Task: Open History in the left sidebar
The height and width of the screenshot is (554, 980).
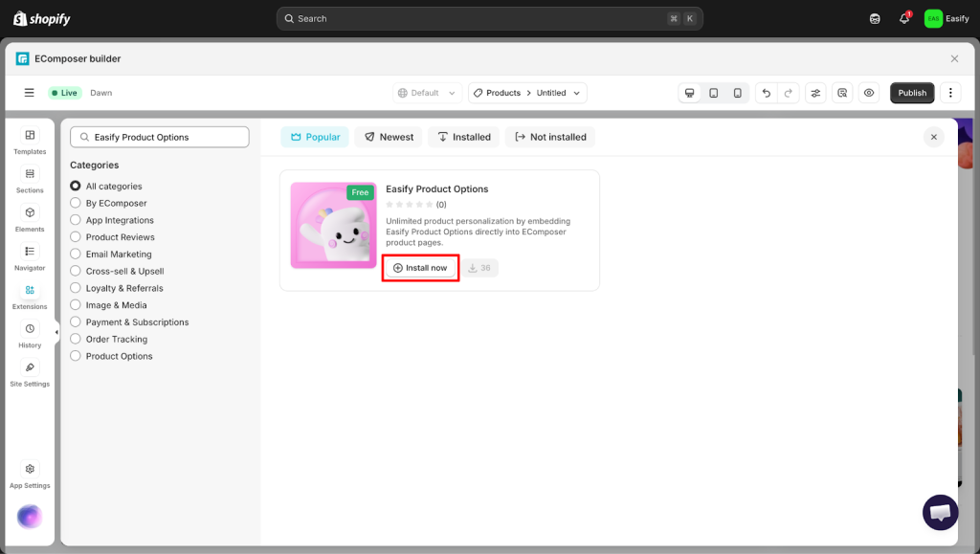Action: coord(30,335)
